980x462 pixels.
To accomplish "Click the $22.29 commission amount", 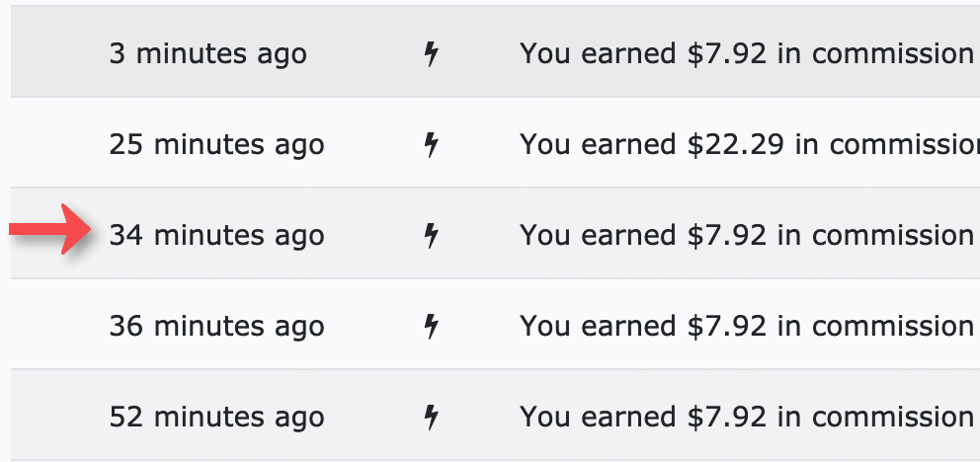I will point(736,145).
